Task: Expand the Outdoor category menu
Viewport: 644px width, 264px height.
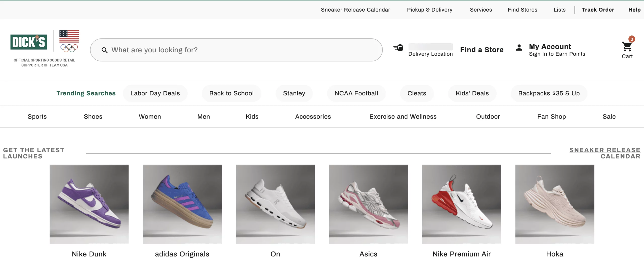Action: (x=488, y=117)
